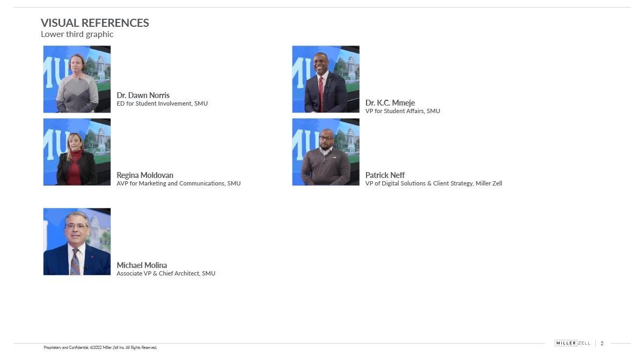Select the name 'Dr. Dawn Norris'
This screenshot has width=644, height=357.
[143, 95]
